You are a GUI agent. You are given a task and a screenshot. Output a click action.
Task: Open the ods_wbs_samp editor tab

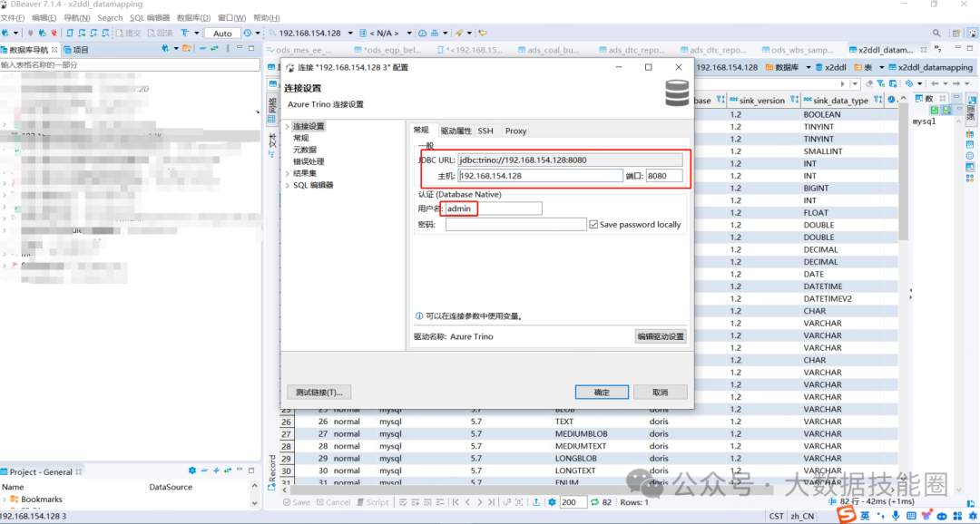tap(800, 50)
